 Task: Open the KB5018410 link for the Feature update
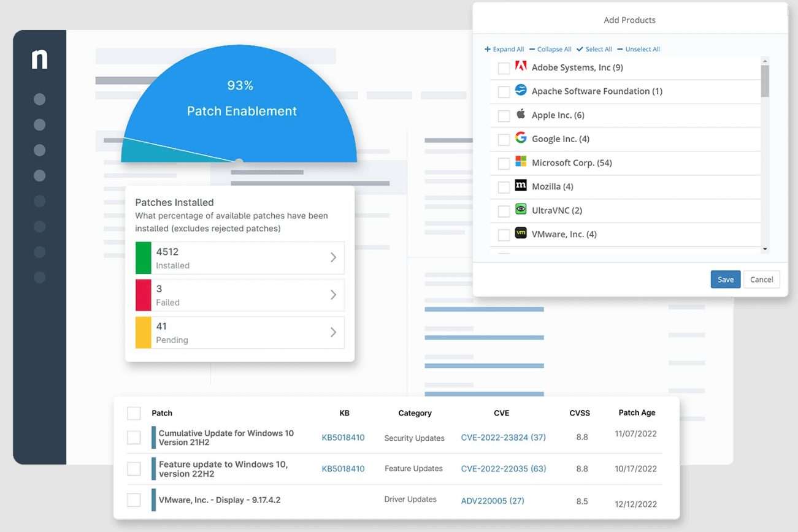343,469
